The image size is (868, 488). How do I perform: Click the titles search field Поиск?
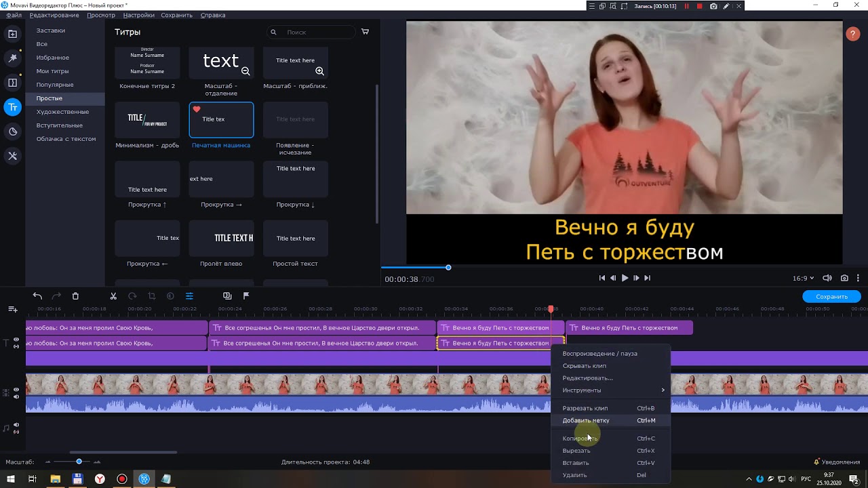pyautogui.click(x=311, y=32)
